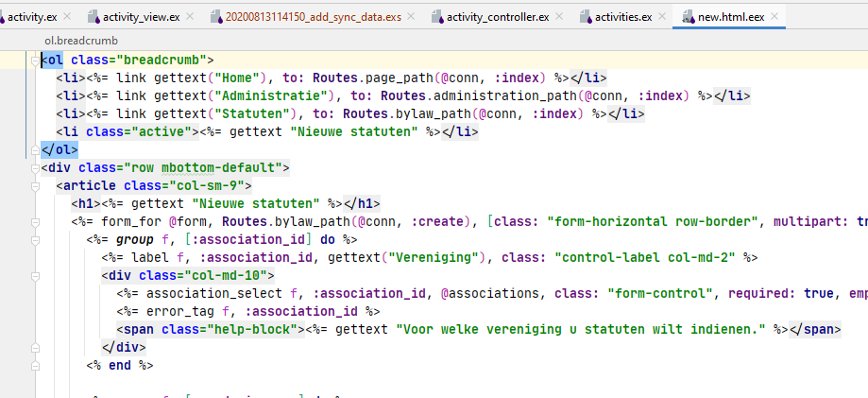Click "row mbottom-default" class value

(203, 167)
